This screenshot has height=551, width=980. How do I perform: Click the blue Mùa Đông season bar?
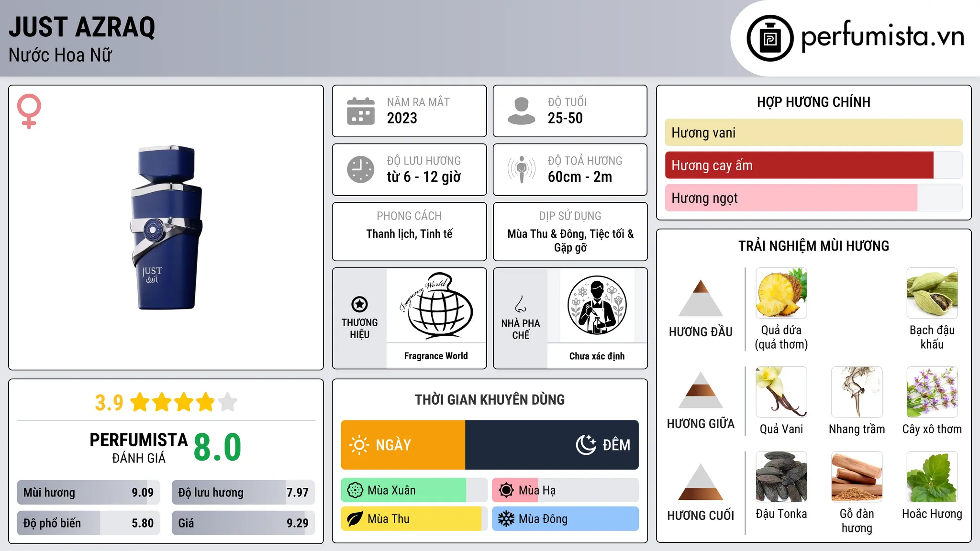(565, 519)
